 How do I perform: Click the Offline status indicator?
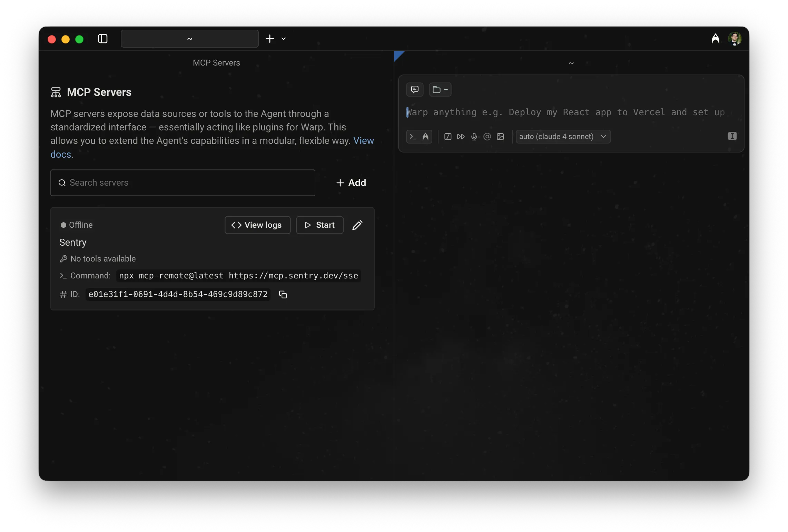click(77, 225)
